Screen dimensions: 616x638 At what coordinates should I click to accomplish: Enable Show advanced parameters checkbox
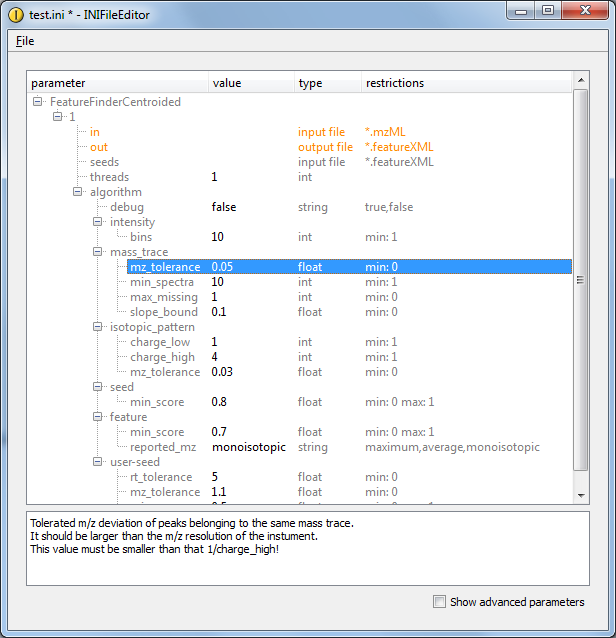[x=439, y=602]
